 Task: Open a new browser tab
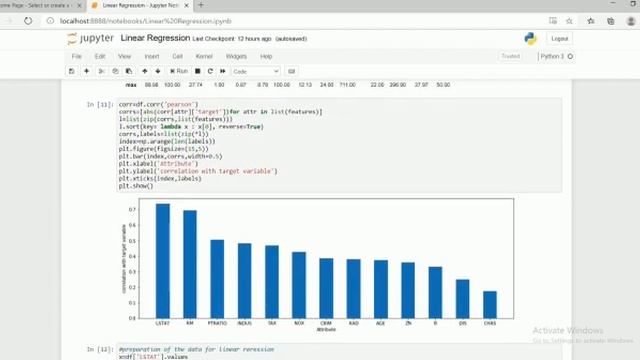(200, 5)
